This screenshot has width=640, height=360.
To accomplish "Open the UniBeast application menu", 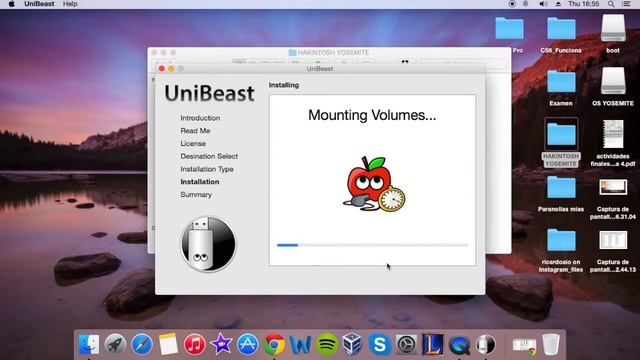I will coord(39,4).
